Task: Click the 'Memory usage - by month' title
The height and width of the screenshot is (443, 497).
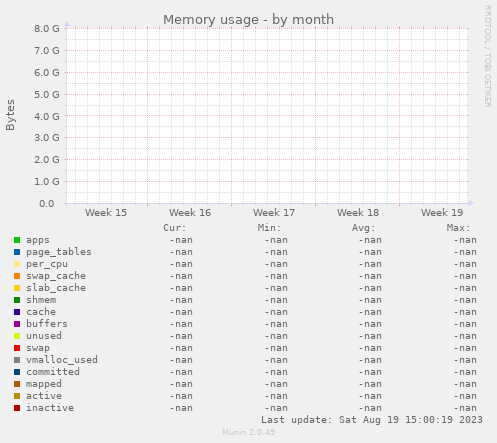Action: (248, 20)
